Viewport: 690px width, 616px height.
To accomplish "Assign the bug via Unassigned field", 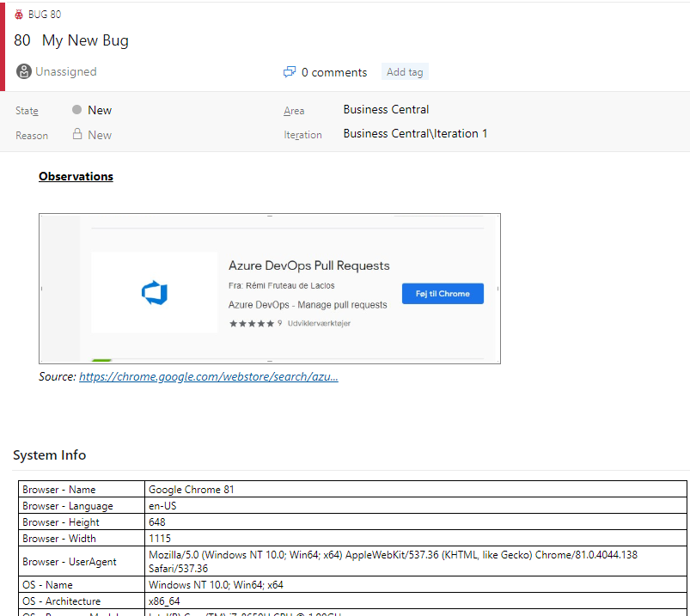I will [66, 71].
